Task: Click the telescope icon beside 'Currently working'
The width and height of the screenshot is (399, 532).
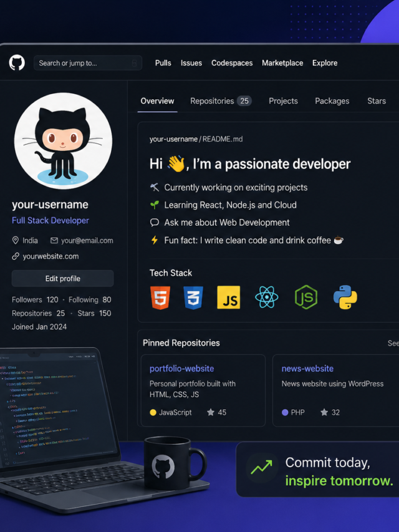Action: coord(155,187)
